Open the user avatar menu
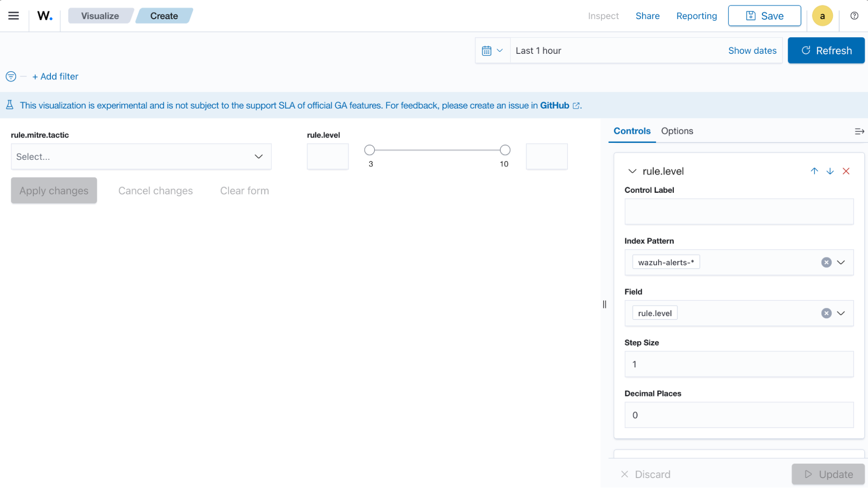Screen dimensions: 868x488 tap(822, 16)
